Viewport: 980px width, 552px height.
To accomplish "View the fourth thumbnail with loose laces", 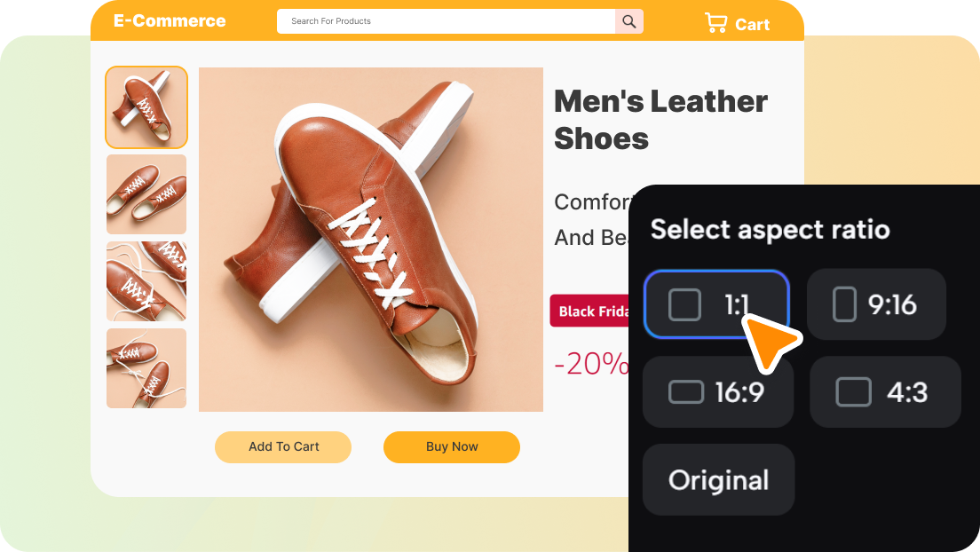I will point(146,368).
